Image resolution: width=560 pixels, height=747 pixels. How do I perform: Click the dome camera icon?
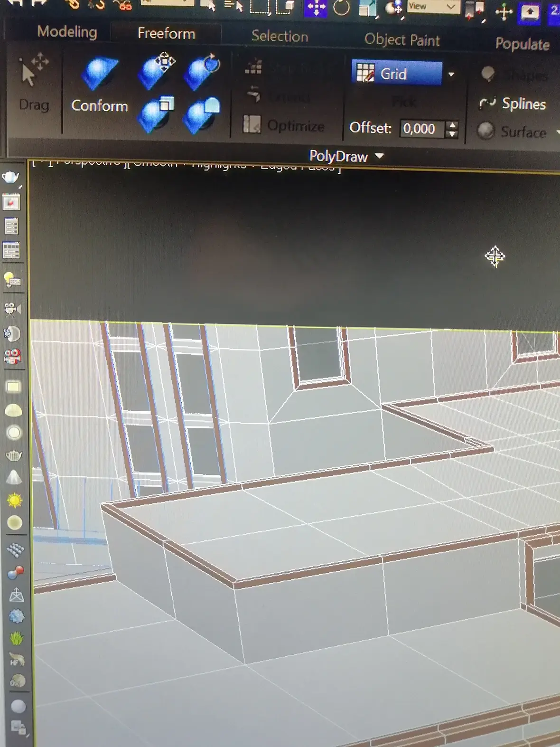tap(12, 333)
